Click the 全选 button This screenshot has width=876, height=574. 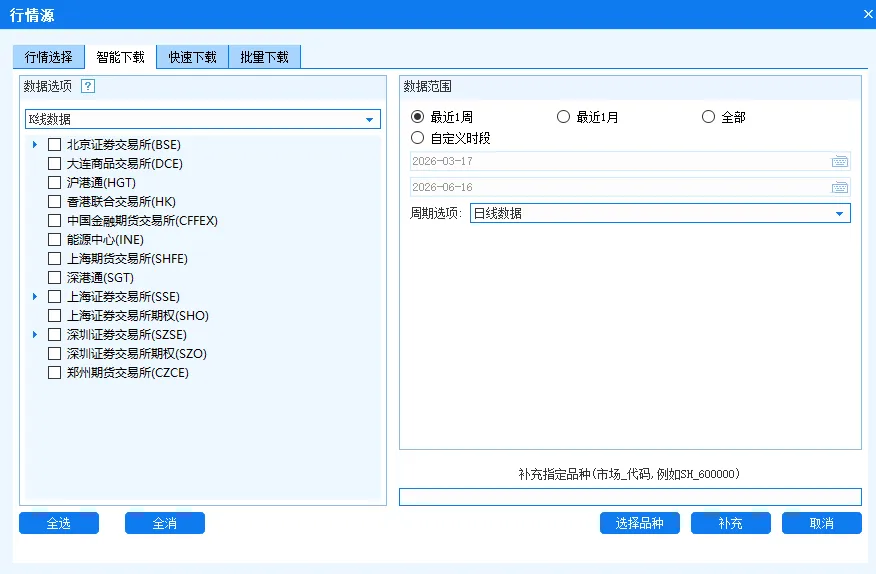click(59, 523)
